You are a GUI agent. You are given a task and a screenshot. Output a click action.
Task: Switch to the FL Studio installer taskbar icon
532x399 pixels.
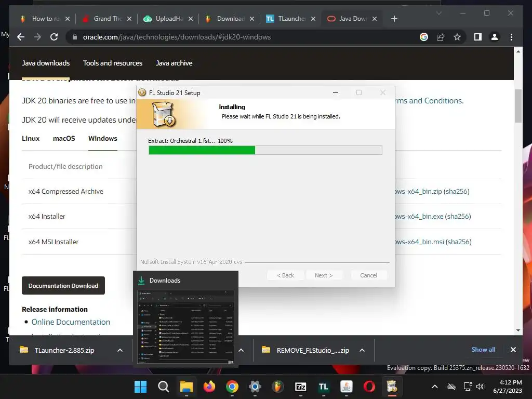tap(392, 387)
